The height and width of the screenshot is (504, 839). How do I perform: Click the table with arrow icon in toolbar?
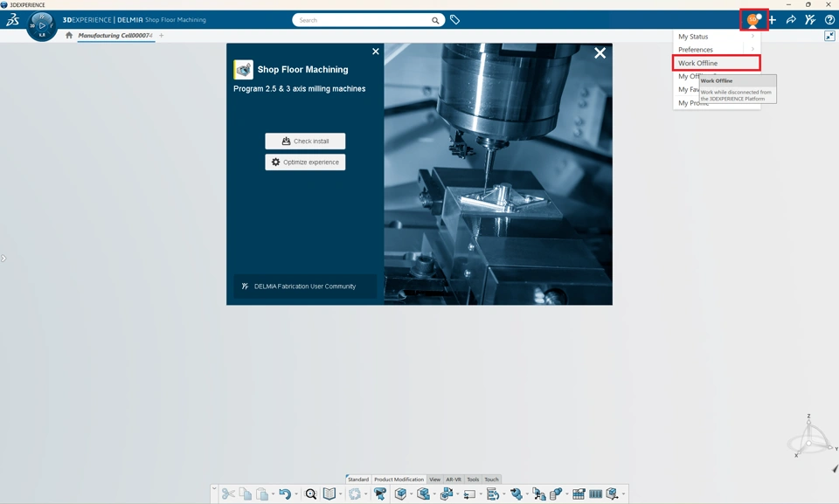tap(579, 494)
